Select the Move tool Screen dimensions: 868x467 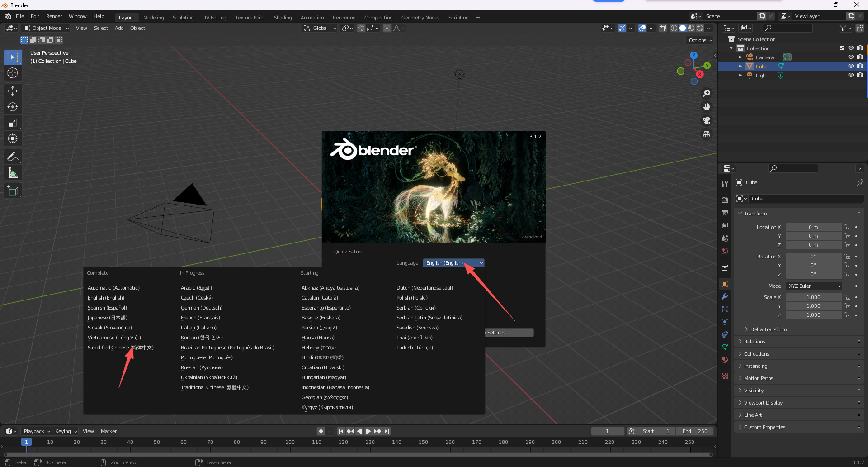(x=13, y=91)
